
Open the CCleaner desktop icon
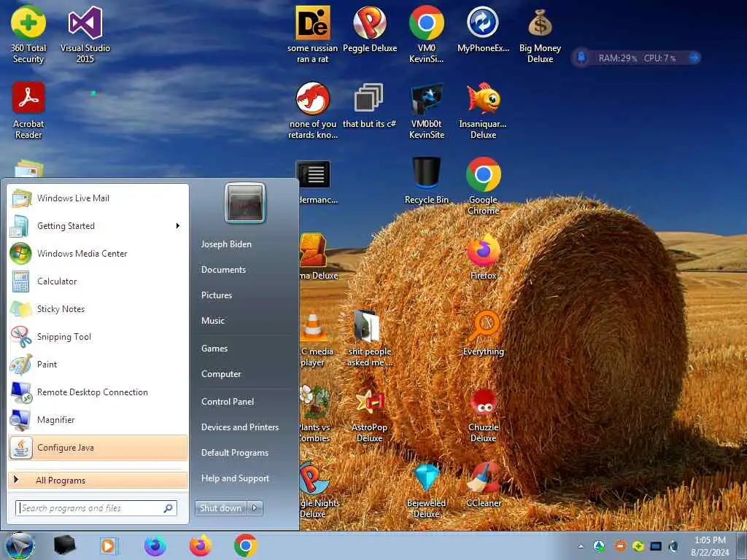point(483,485)
